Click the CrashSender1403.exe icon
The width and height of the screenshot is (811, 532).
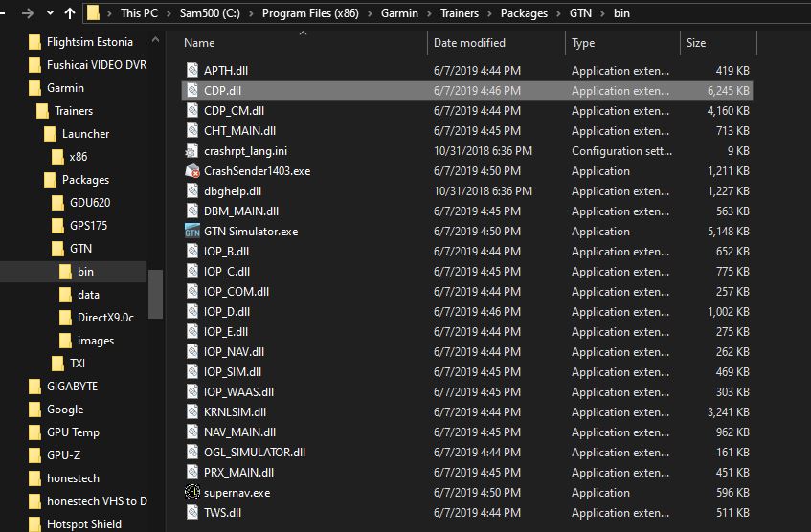(x=191, y=170)
